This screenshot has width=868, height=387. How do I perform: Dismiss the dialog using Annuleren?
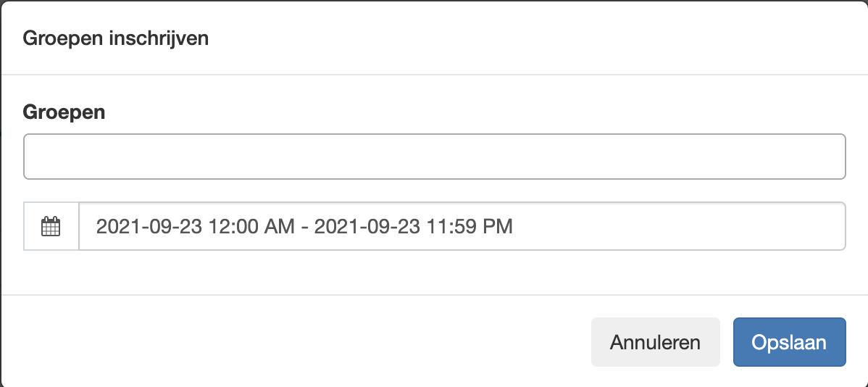(656, 342)
